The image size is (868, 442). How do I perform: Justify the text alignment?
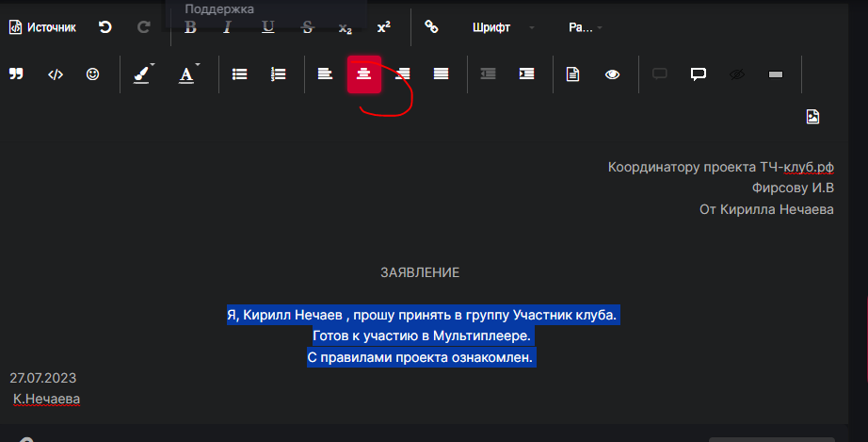[x=442, y=74]
